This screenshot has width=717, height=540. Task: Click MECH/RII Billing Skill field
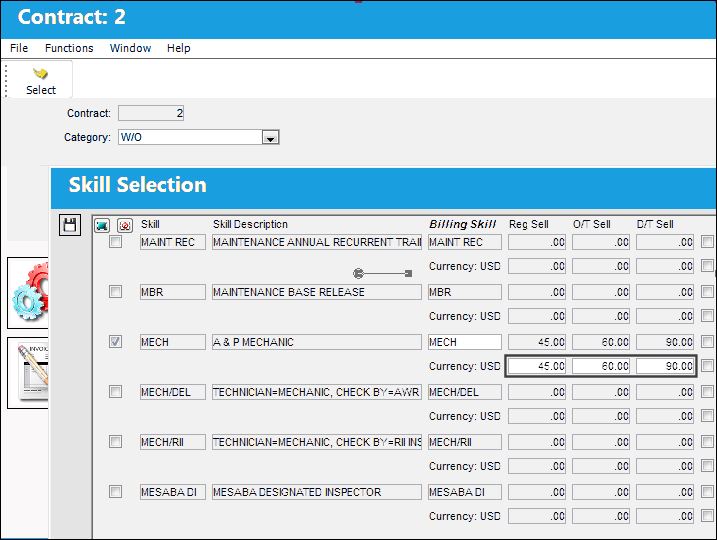pos(465,442)
